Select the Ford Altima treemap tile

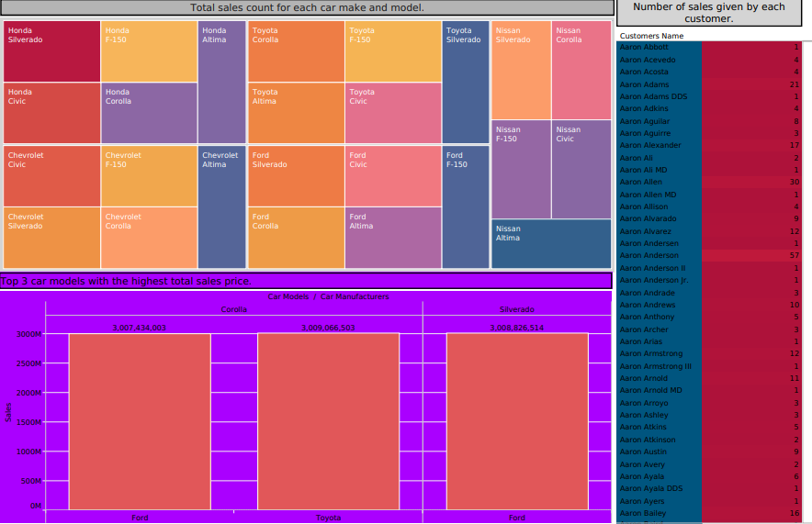tap(393, 238)
